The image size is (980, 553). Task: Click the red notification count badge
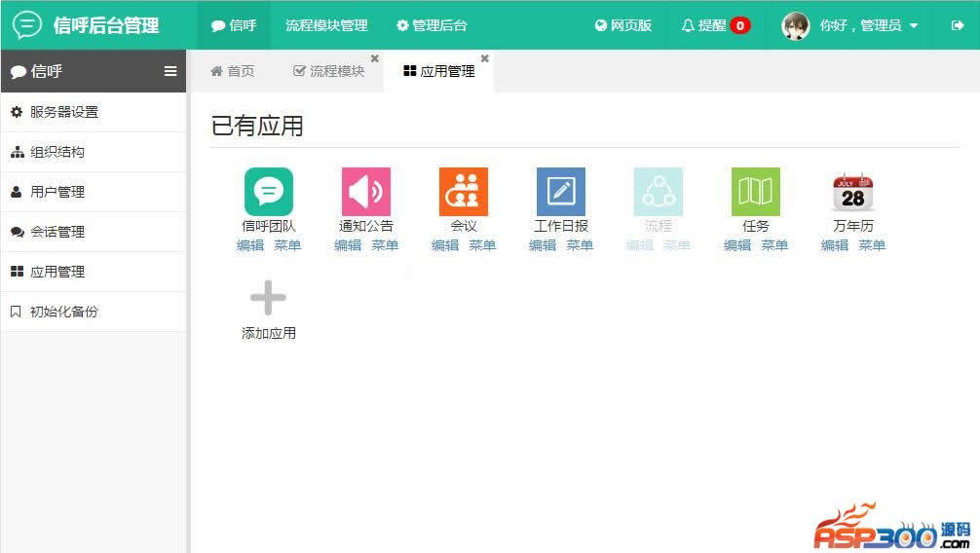click(x=740, y=25)
